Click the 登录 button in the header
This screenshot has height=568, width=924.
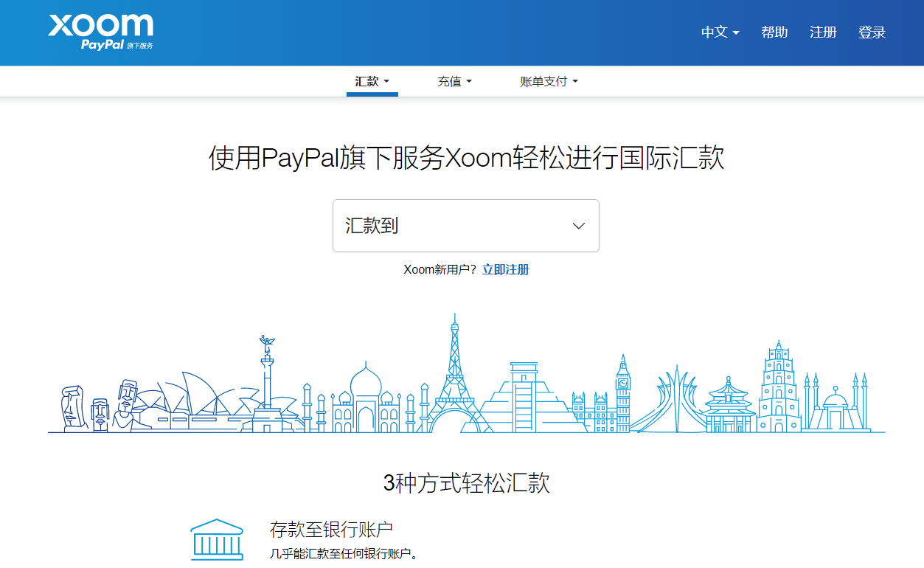(x=872, y=32)
